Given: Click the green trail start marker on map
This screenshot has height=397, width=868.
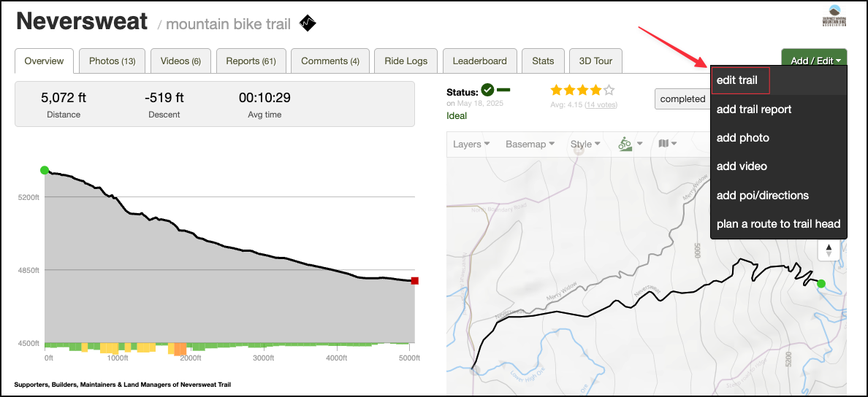Looking at the screenshot, I should (x=821, y=283).
